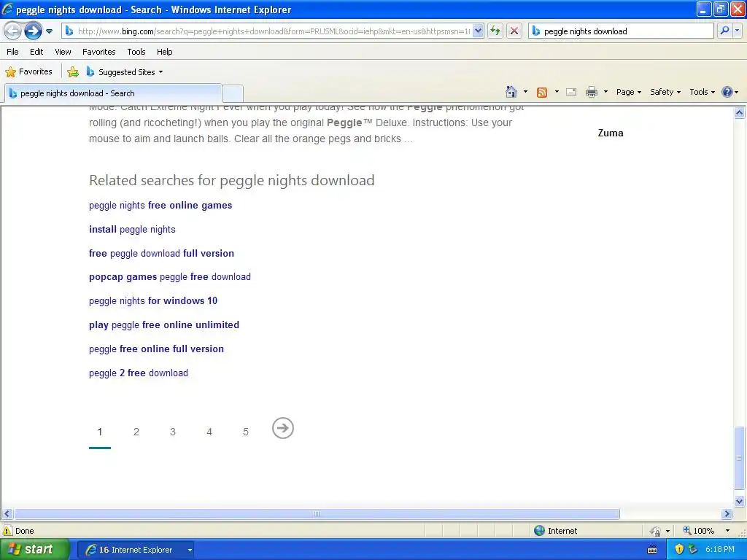Open the View menu
This screenshot has height=560, width=747.
pos(63,52)
